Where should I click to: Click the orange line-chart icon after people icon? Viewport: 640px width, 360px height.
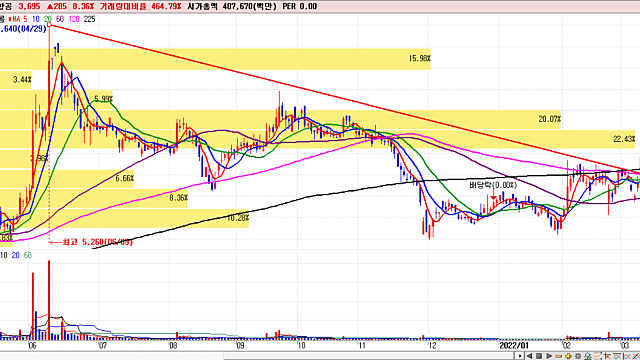598,356
